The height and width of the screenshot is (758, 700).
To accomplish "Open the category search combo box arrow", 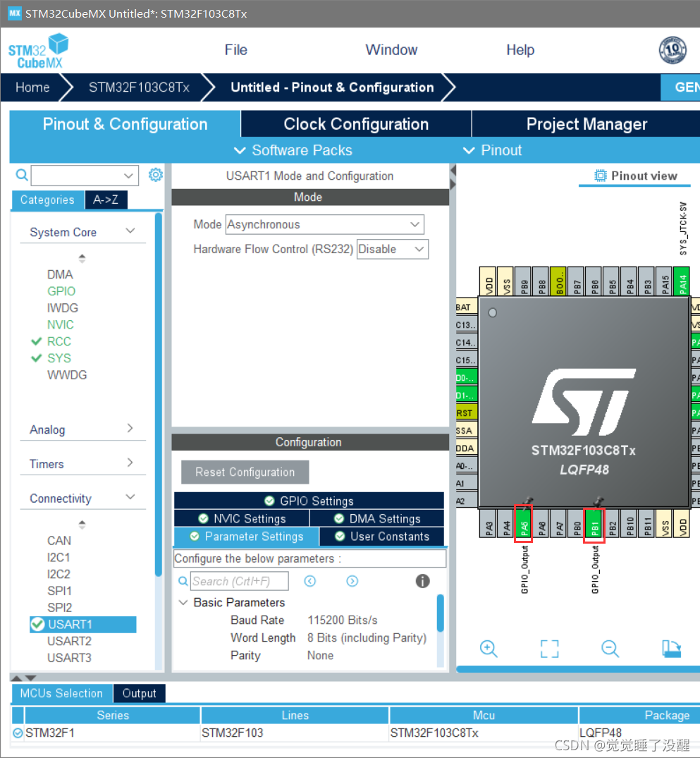I will pyautogui.click(x=128, y=175).
